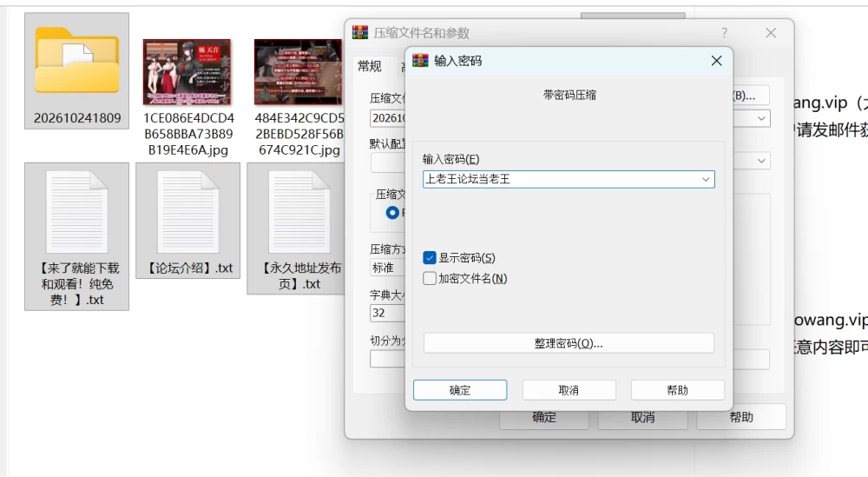Screen dimensions: 868x477
Task: Select the 202610241809 folder icon
Action: (x=77, y=61)
